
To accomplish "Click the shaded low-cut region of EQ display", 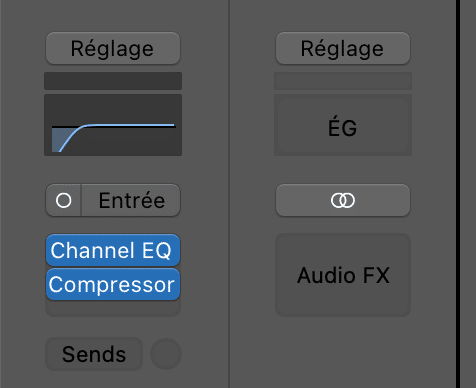I will pyautogui.click(x=59, y=138).
